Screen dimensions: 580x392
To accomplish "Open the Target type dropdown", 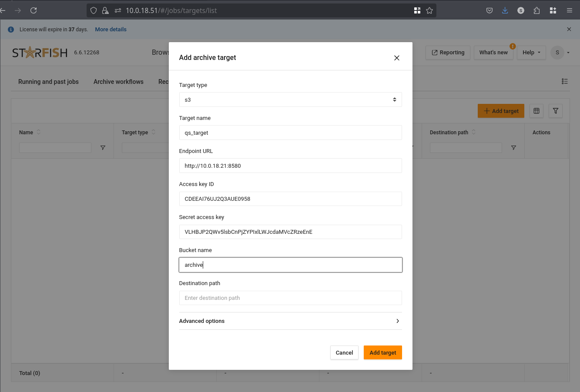I will (290, 100).
